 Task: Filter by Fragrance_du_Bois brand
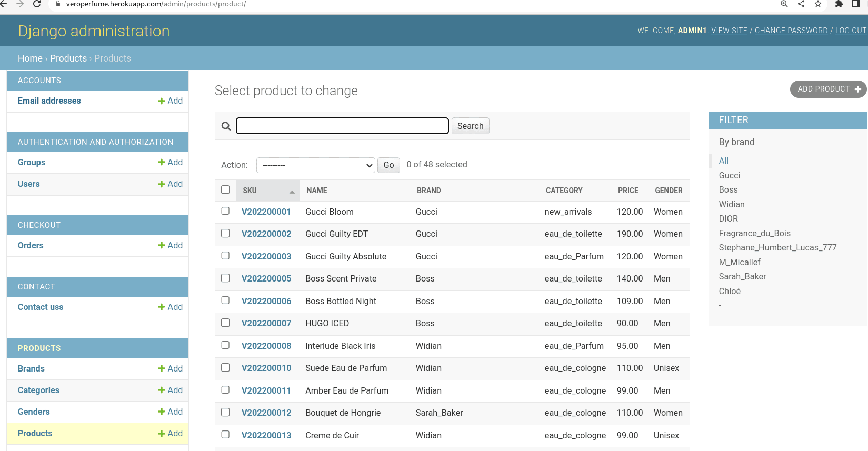click(755, 233)
